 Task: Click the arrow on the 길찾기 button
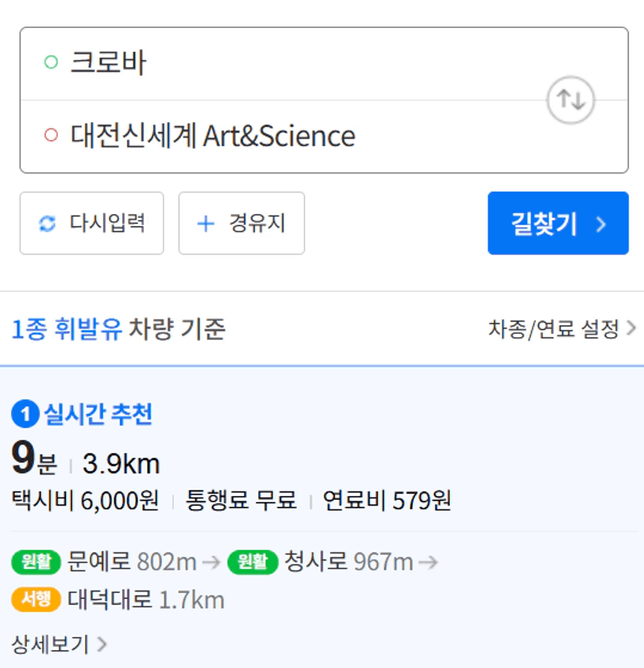(x=600, y=224)
